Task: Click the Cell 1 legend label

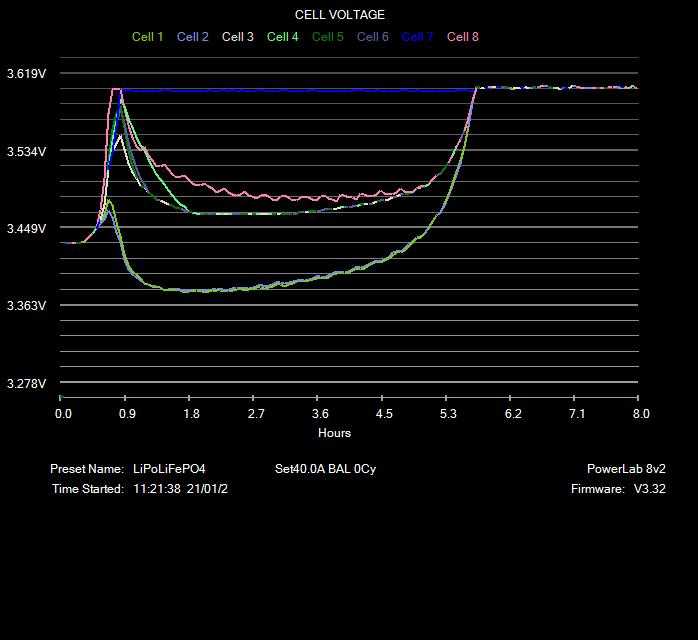Action: pyautogui.click(x=148, y=37)
